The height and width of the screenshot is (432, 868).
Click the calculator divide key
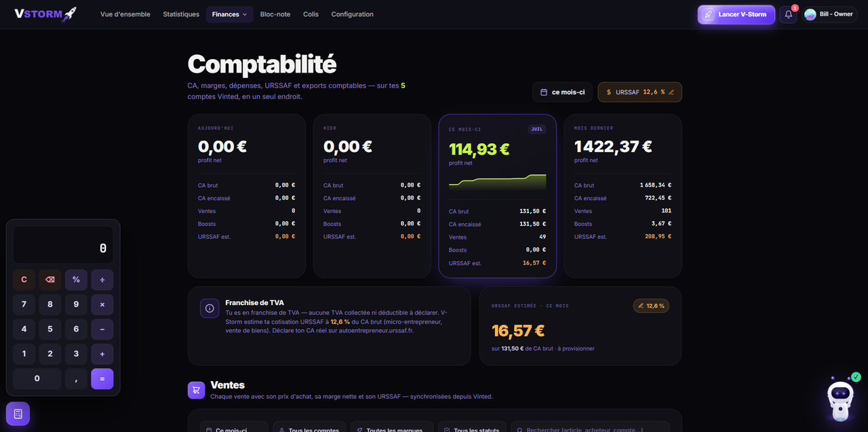click(x=102, y=279)
